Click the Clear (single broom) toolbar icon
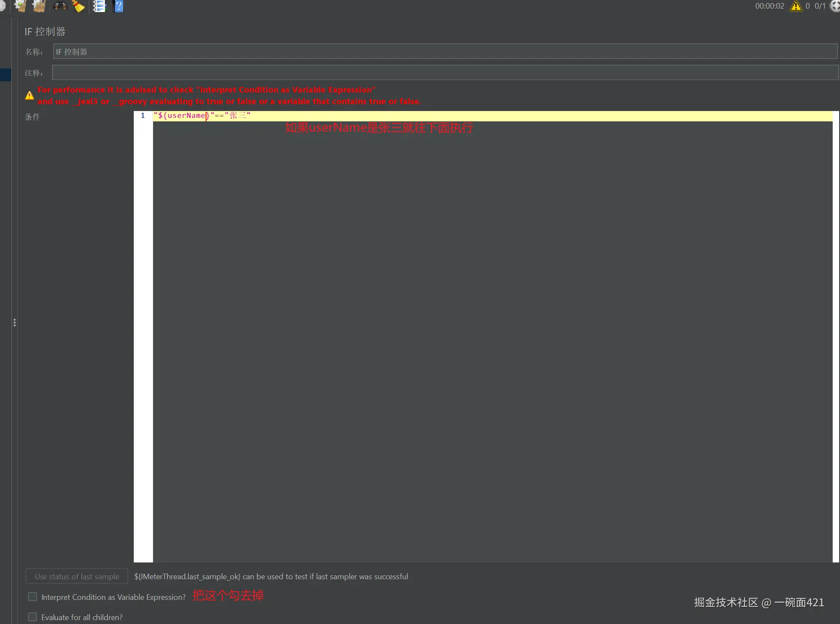 pyautogui.click(x=20, y=6)
